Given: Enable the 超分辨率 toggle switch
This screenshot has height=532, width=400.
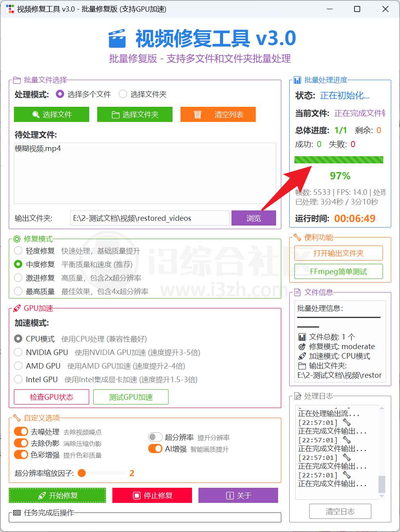Looking at the screenshot, I should tap(155, 437).
